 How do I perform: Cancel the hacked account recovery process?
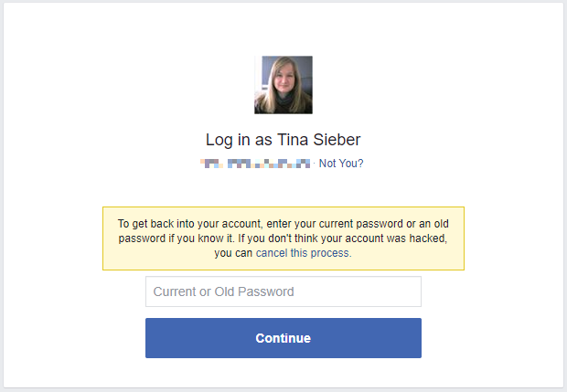[303, 253]
